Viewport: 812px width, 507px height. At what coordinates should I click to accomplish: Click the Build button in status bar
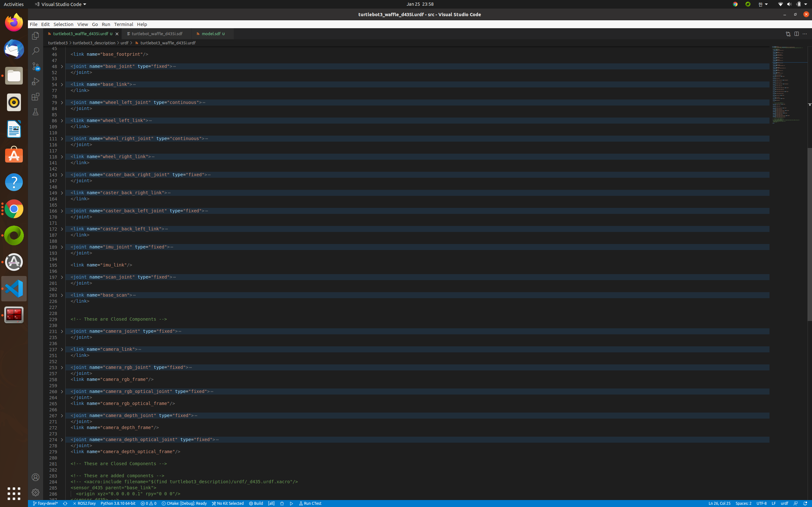(x=256, y=503)
